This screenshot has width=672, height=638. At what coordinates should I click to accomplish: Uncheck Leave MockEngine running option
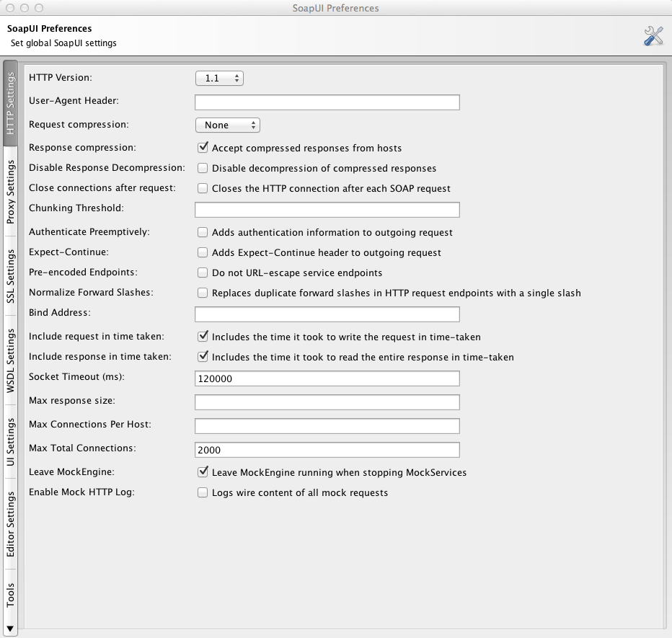(x=203, y=472)
